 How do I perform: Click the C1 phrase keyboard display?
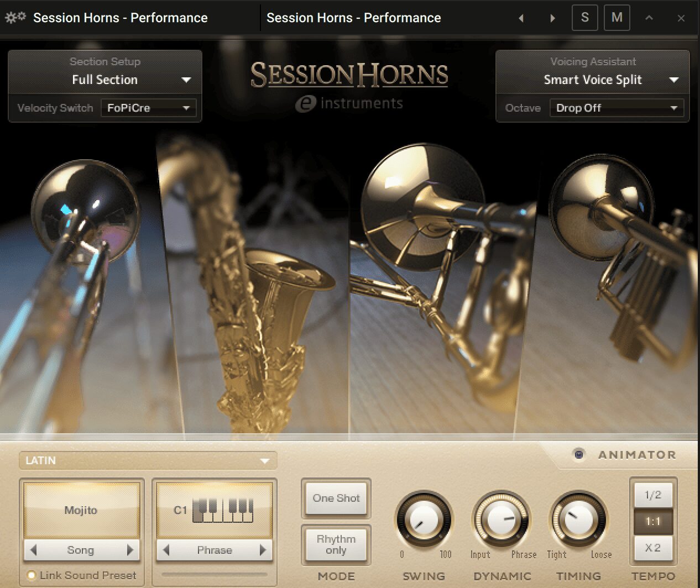pos(214,510)
